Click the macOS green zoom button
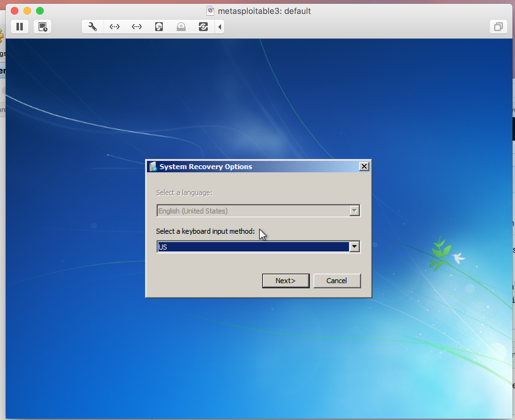Image resolution: width=515 pixels, height=420 pixels. (40, 11)
